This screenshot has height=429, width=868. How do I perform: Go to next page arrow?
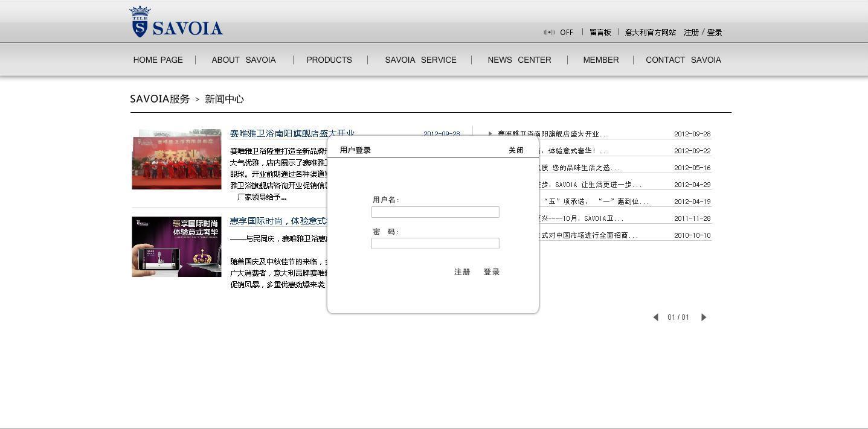[x=704, y=317]
